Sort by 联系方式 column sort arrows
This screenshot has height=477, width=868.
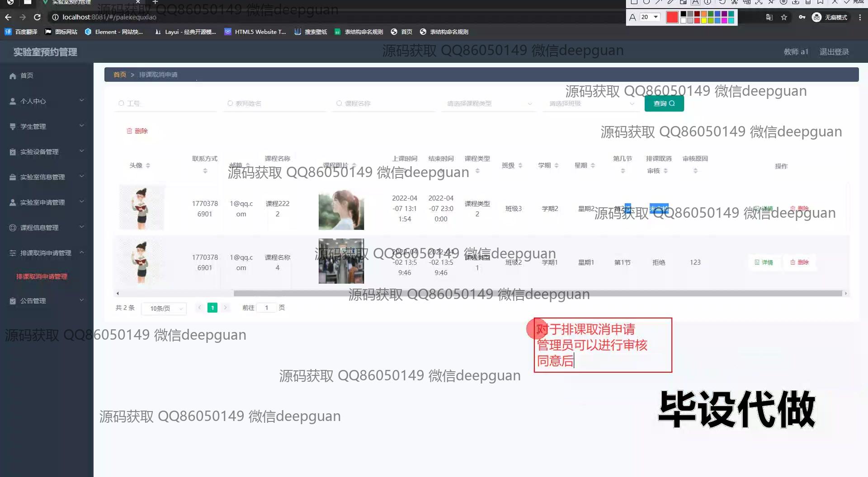[205, 171]
